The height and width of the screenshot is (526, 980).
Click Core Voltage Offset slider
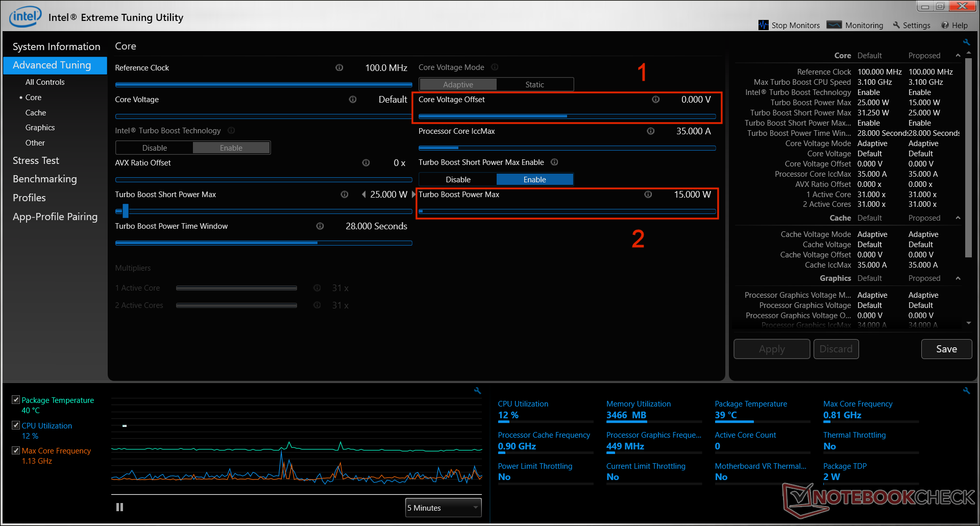[x=567, y=116]
